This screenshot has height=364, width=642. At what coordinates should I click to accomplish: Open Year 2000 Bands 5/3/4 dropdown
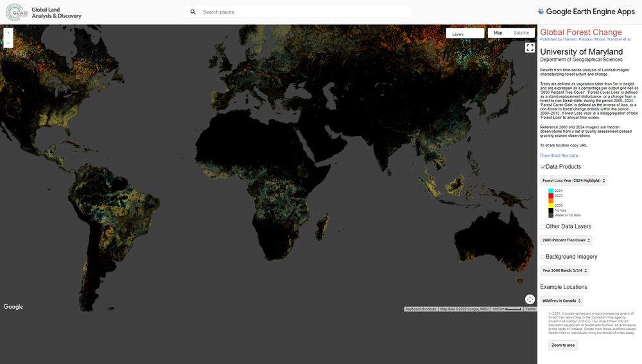pyautogui.click(x=564, y=270)
